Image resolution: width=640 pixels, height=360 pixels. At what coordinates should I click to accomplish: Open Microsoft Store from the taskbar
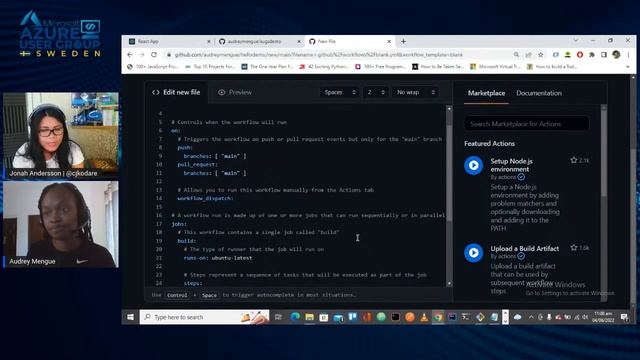[x=324, y=317]
